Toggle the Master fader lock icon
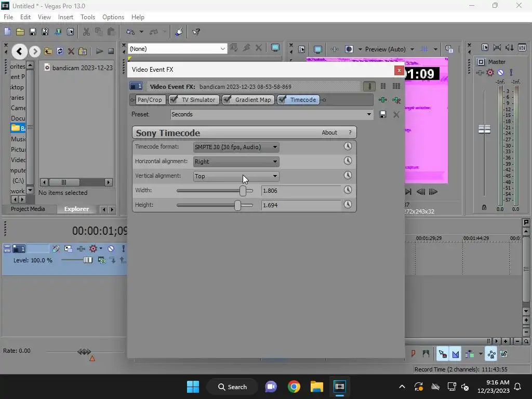The width and height of the screenshot is (532, 399). click(x=484, y=207)
